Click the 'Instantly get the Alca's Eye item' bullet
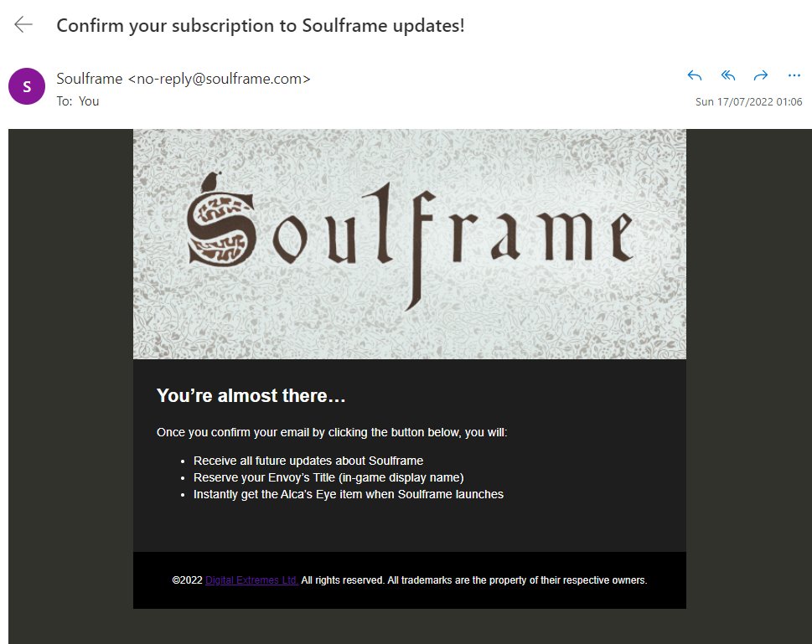This screenshot has height=644, width=812. pyautogui.click(x=349, y=494)
